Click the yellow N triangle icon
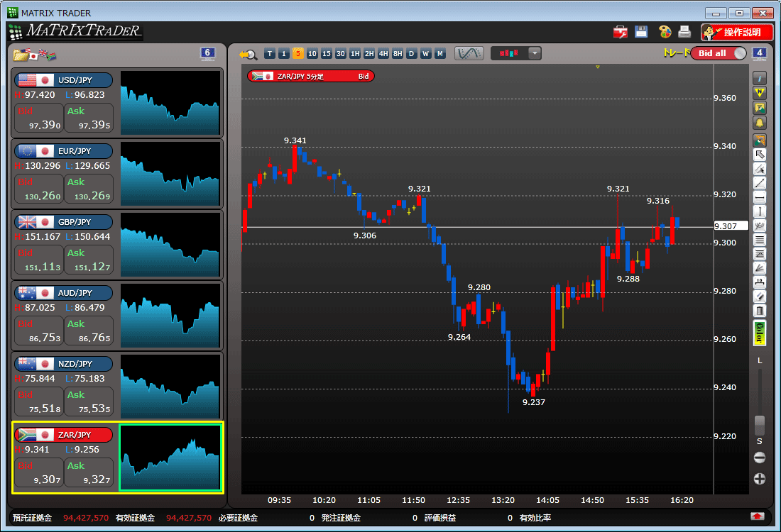Screen dimensions: 781x532 (x=759, y=92)
